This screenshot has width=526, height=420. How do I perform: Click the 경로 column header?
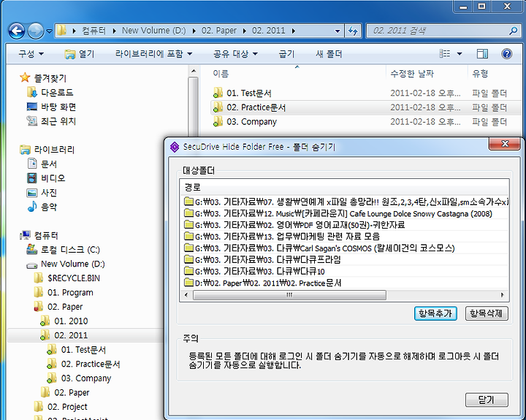(345, 187)
